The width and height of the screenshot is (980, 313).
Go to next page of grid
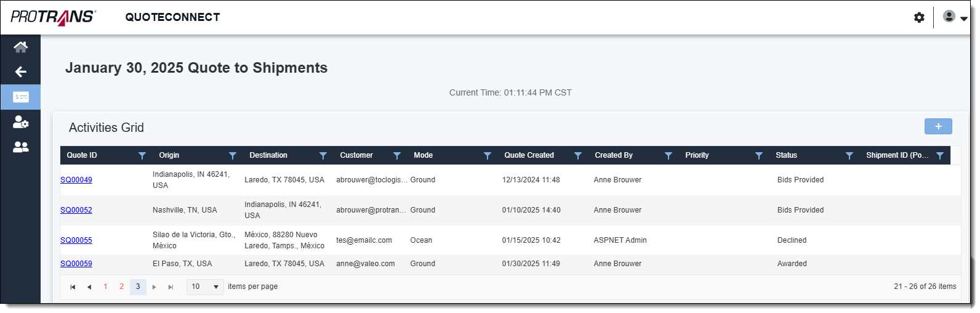pyautogui.click(x=154, y=287)
